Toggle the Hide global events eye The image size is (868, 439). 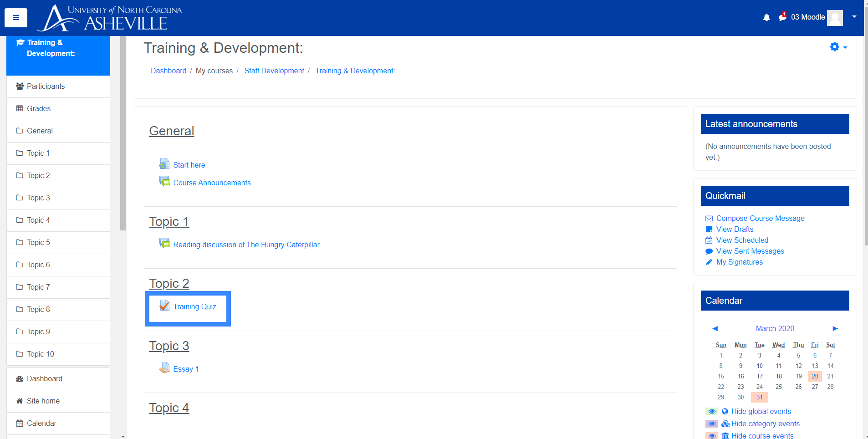[712, 412]
